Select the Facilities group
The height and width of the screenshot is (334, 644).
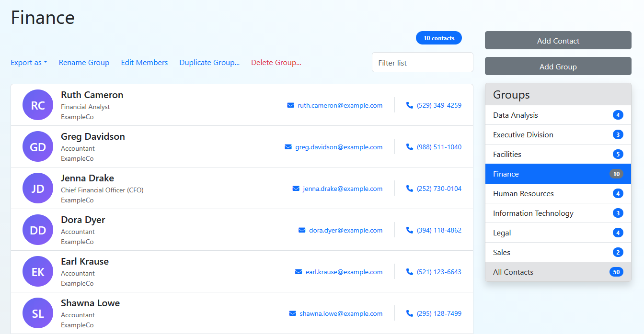tap(558, 154)
